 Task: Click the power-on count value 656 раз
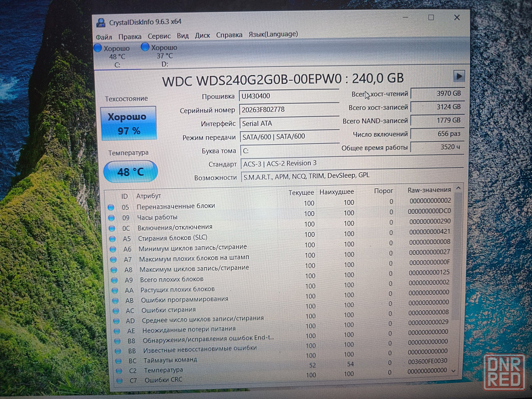click(x=437, y=134)
